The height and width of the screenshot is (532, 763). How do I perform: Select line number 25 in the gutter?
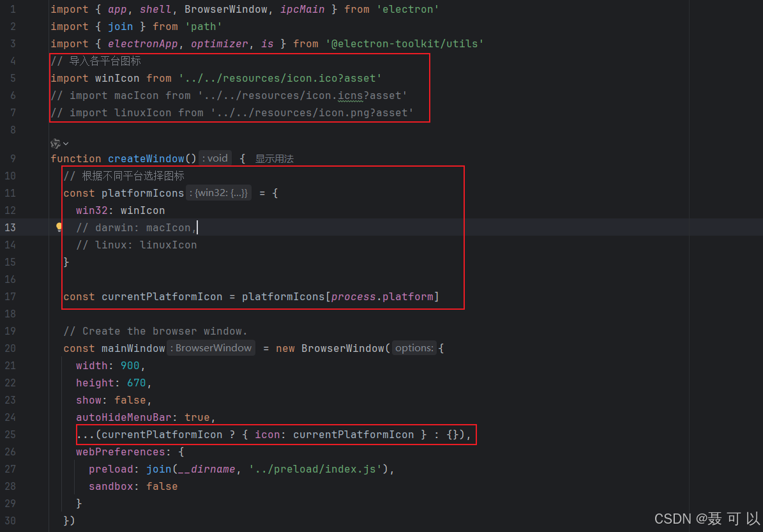[10, 435]
